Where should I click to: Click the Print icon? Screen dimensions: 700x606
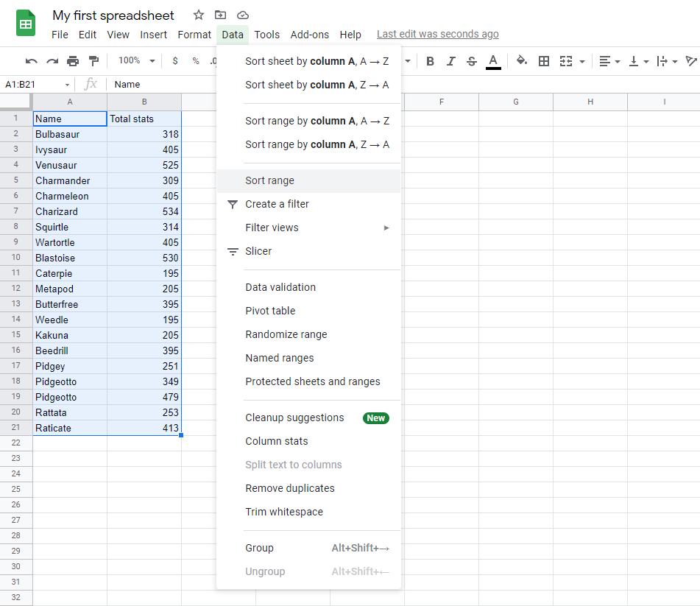73,61
